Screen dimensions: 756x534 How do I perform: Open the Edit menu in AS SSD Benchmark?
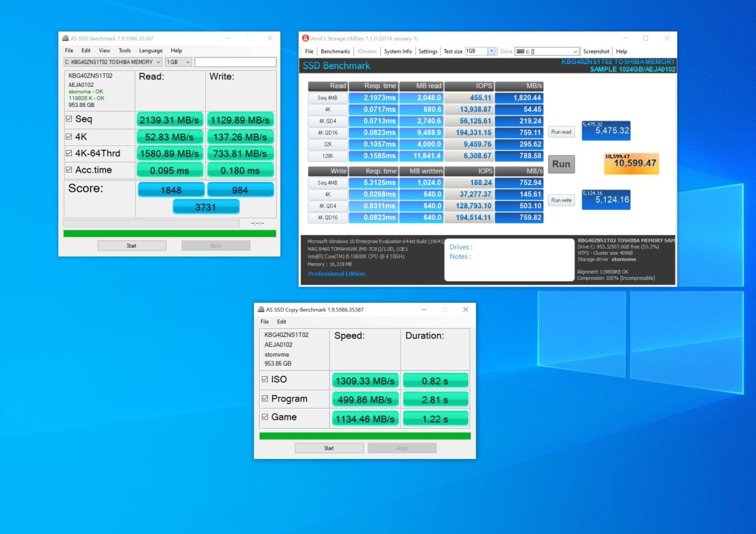86,51
